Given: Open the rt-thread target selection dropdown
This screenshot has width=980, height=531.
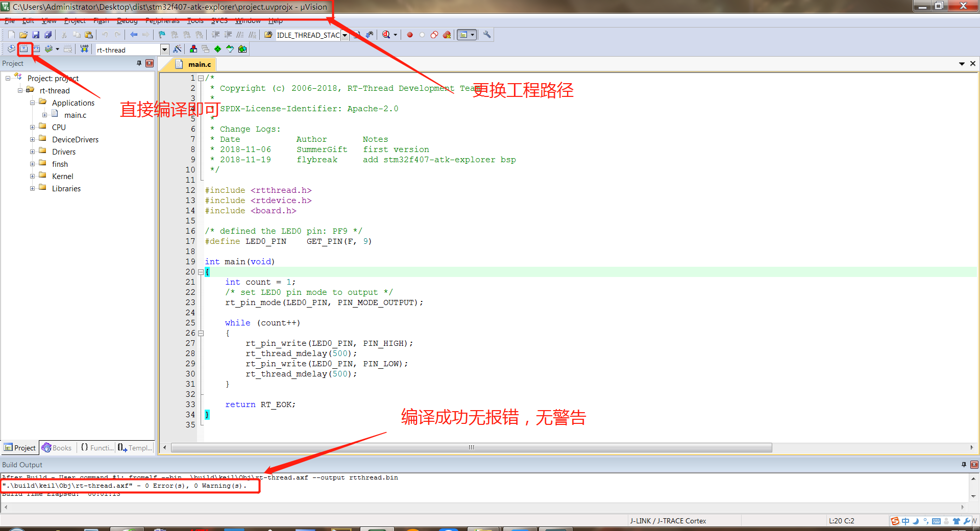Looking at the screenshot, I should [x=164, y=49].
